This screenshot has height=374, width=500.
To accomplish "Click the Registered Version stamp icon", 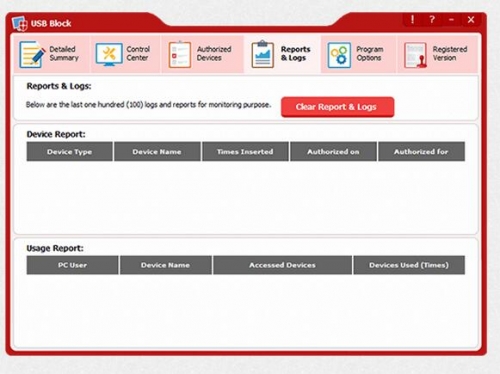I will [x=415, y=55].
